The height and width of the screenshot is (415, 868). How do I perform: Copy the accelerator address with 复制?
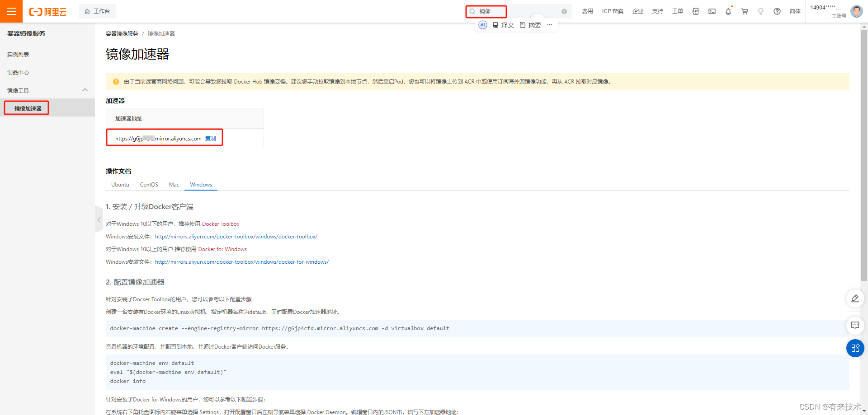point(211,139)
